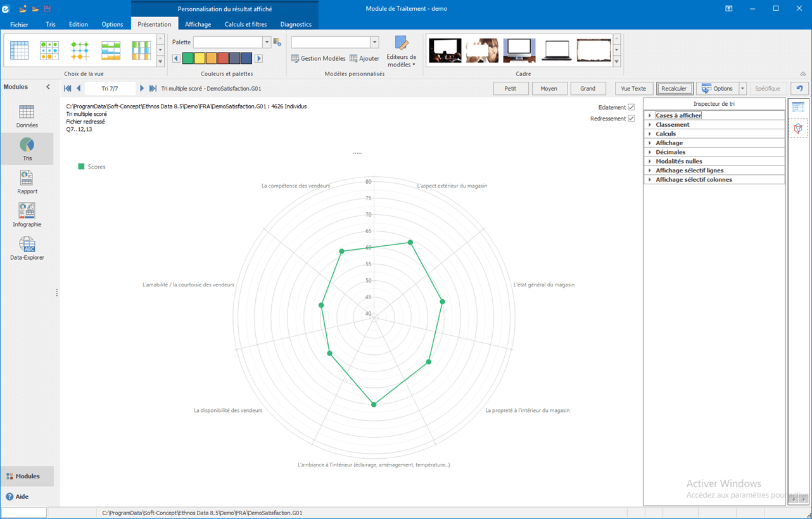812x519 pixels.
Task: Click the Recalculer button
Action: tap(675, 89)
